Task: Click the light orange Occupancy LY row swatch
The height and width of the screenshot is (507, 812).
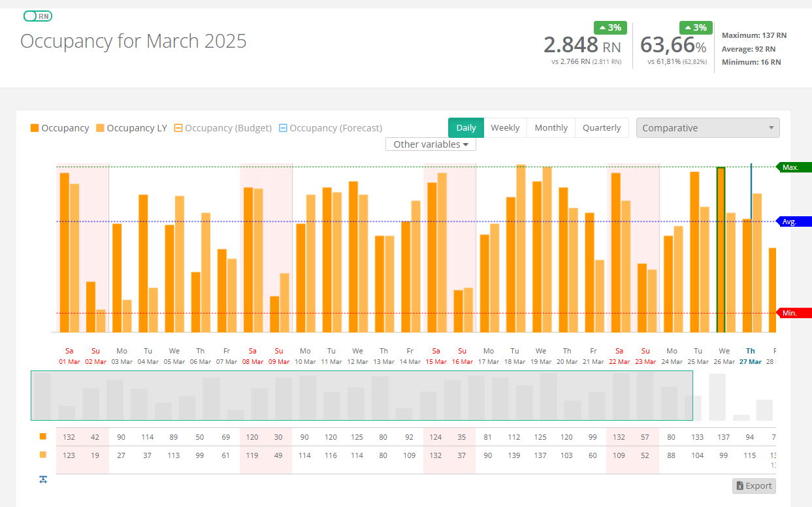Action: [x=43, y=455]
